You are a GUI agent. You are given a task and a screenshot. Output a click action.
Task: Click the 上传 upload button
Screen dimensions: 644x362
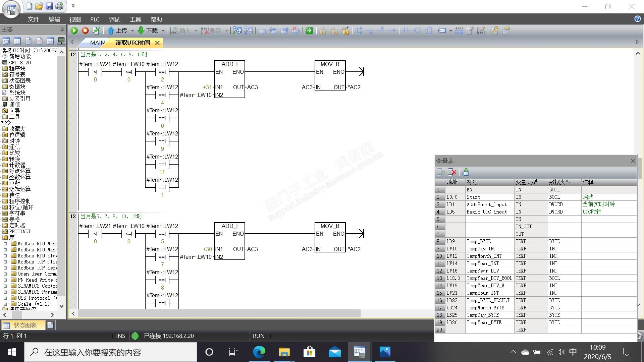(x=118, y=31)
